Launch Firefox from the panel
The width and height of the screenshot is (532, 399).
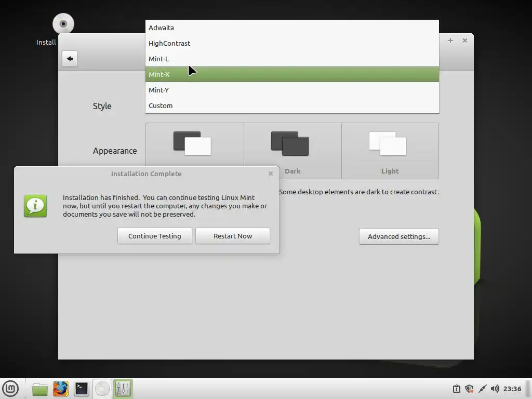[x=61, y=389]
